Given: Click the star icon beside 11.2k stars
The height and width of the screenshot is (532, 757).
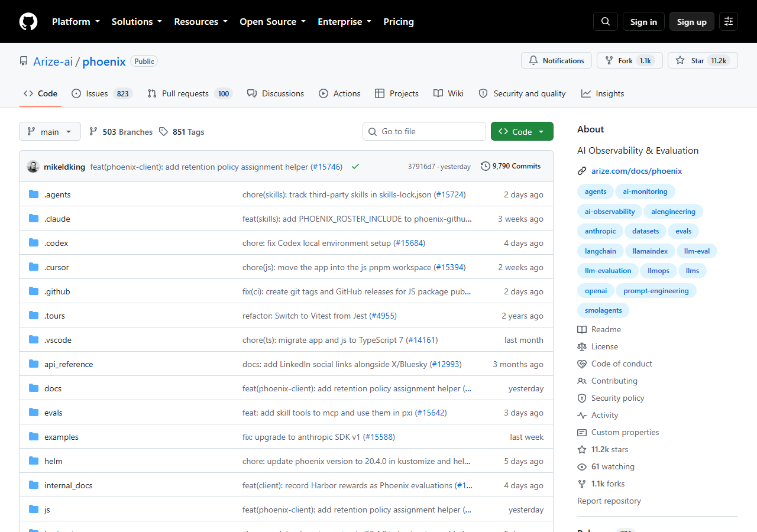Looking at the screenshot, I should (x=582, y=449).
